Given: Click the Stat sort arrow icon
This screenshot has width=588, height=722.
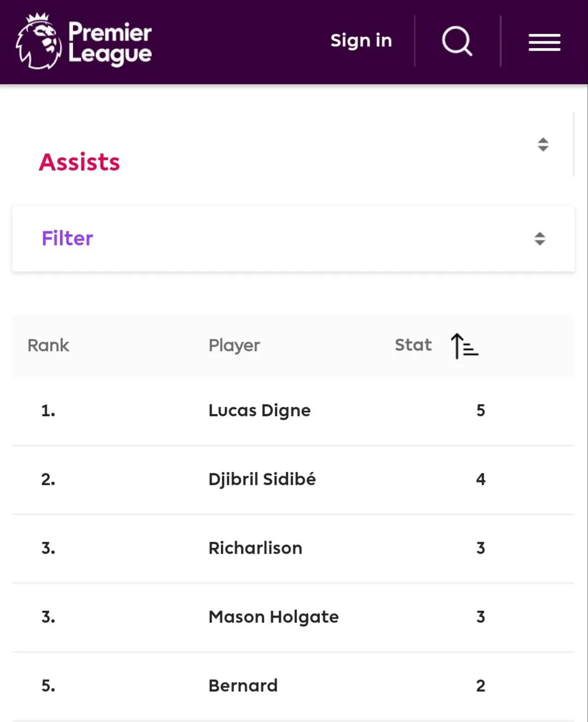Looking at the screenshot, I should coord(464,346).
